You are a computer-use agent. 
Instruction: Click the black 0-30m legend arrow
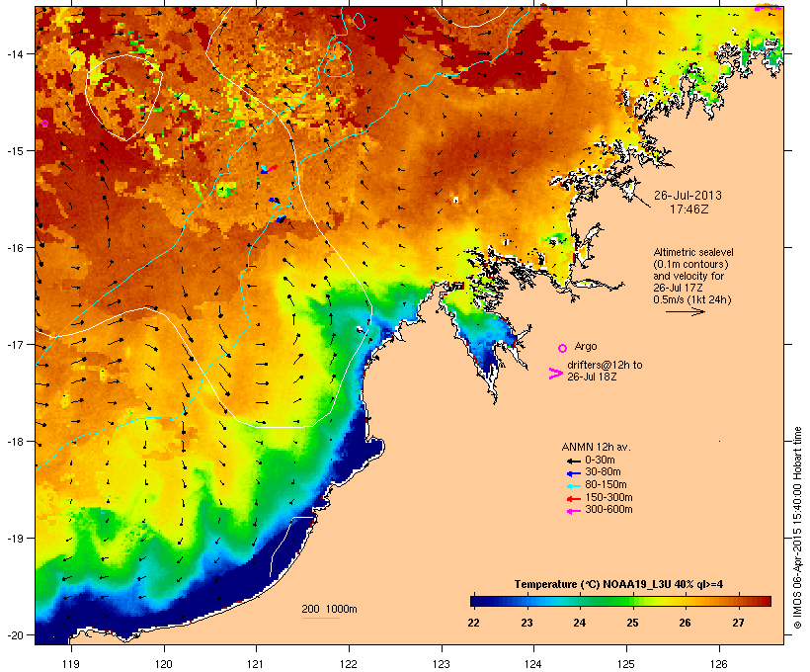point(573,461)
